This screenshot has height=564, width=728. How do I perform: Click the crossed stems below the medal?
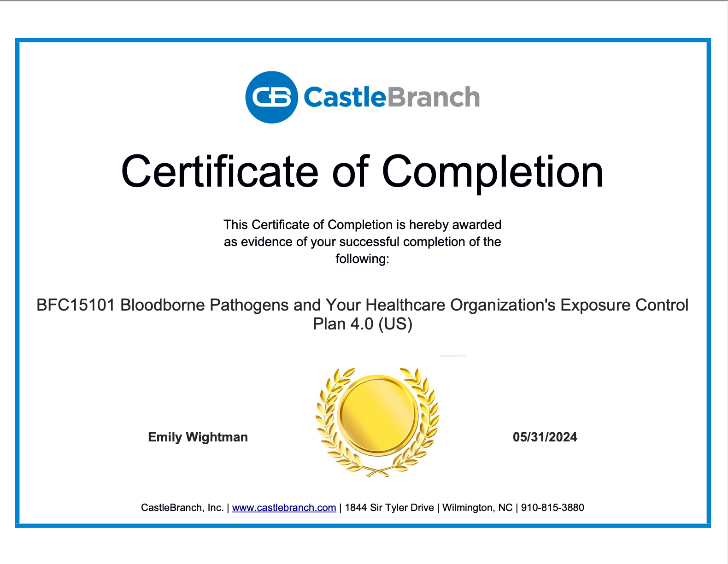378,471
